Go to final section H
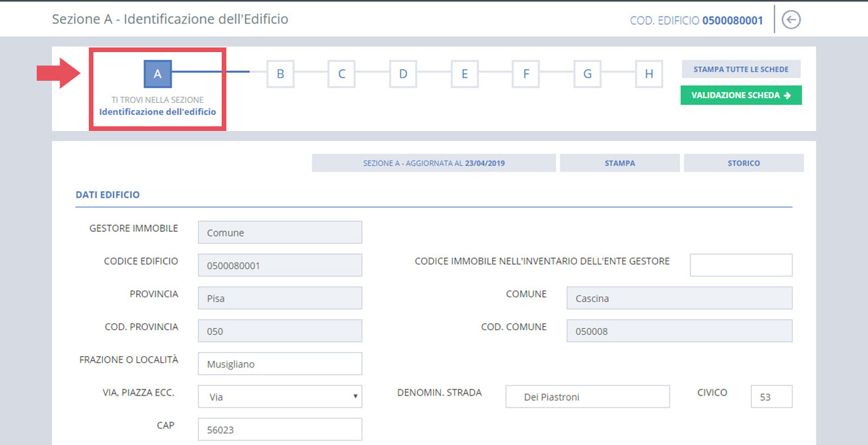The image size is (868, 445). point(648,73)
